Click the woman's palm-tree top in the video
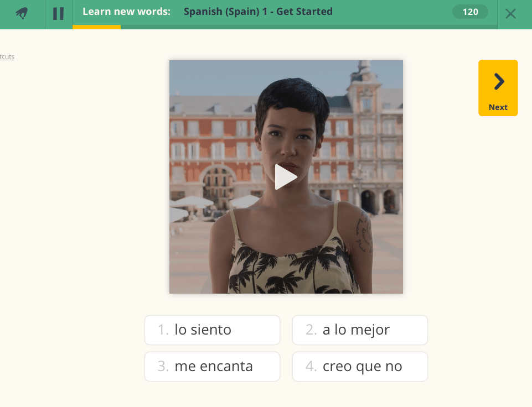 click(x=288, y=271)
